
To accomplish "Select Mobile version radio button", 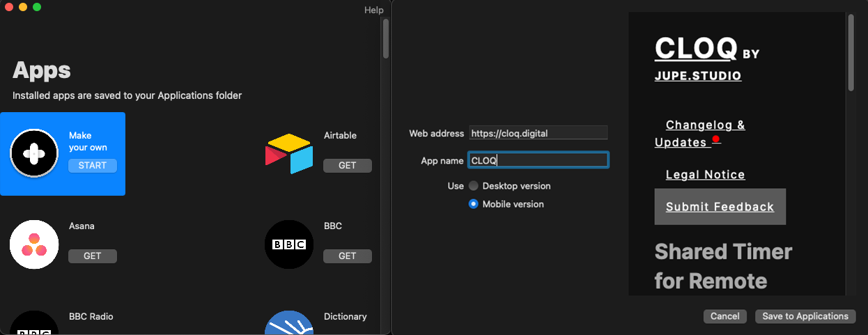I will tap(474, 204).
